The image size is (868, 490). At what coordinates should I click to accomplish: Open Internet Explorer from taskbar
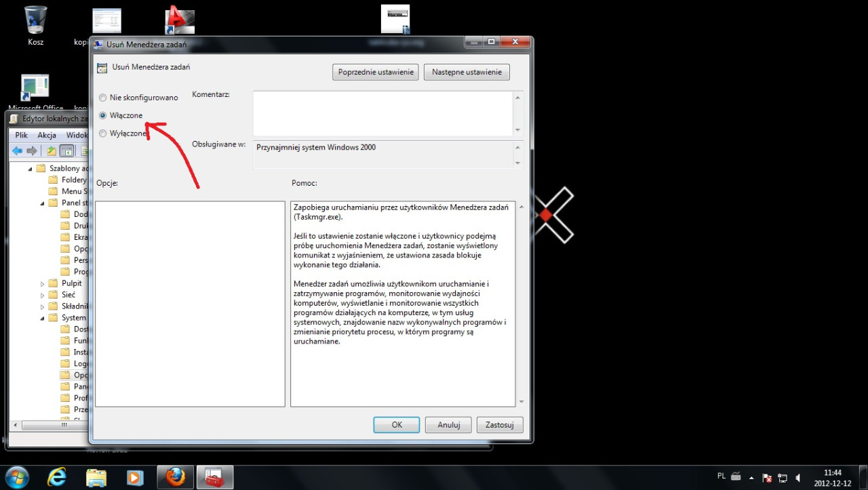tap(57, 477)
